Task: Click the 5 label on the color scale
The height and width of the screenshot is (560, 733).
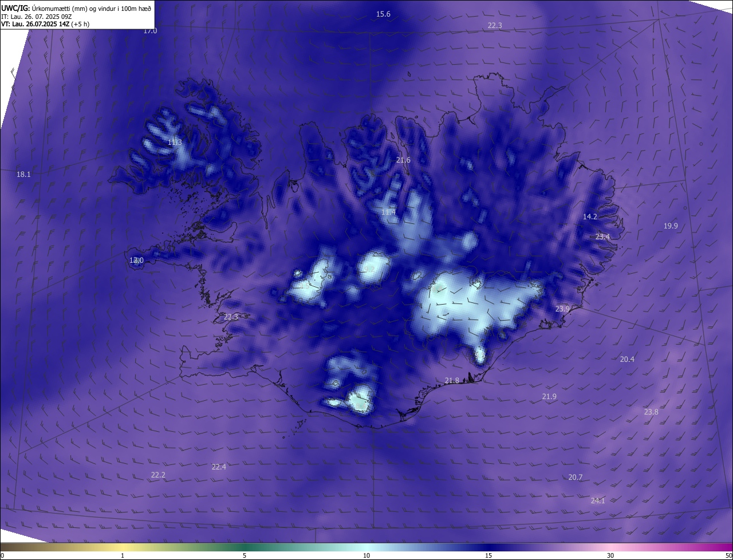Action: pyautogui.click(x=245, y=555)
